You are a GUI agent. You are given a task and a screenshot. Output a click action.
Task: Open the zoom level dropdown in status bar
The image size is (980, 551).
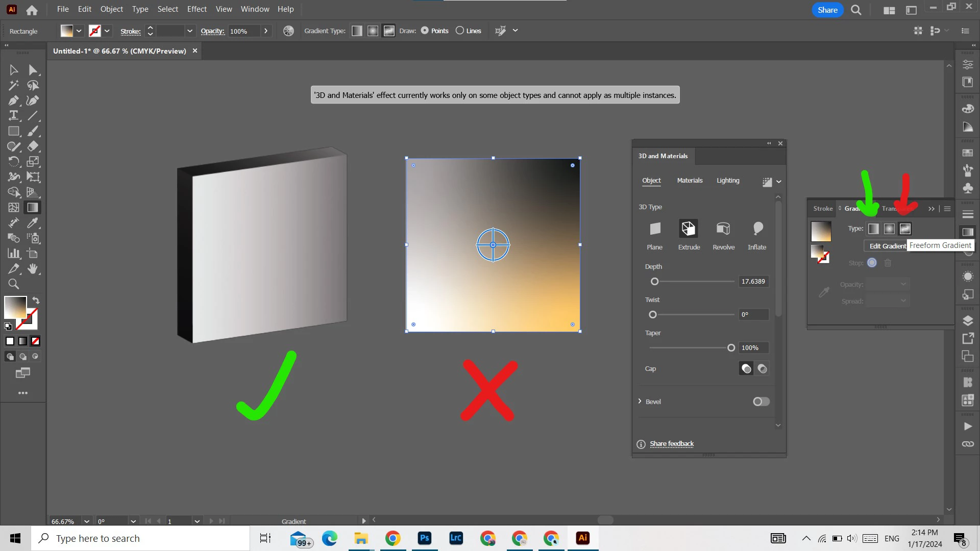click(87, 521)
